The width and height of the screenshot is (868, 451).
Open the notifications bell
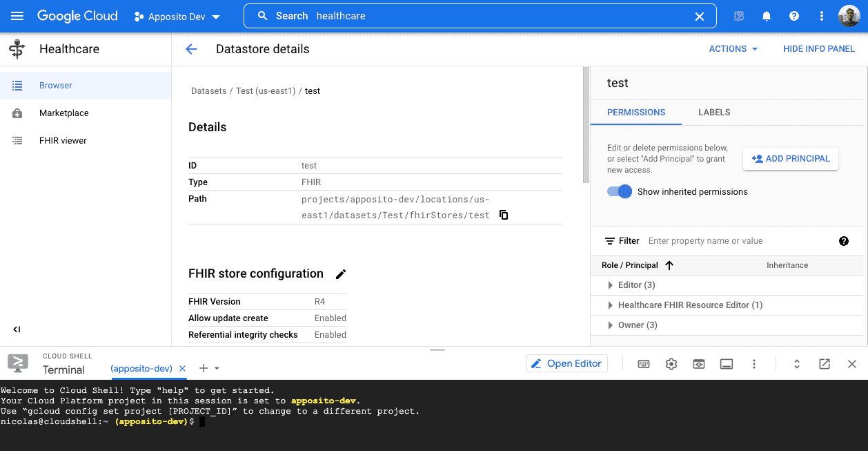(767, 16)
